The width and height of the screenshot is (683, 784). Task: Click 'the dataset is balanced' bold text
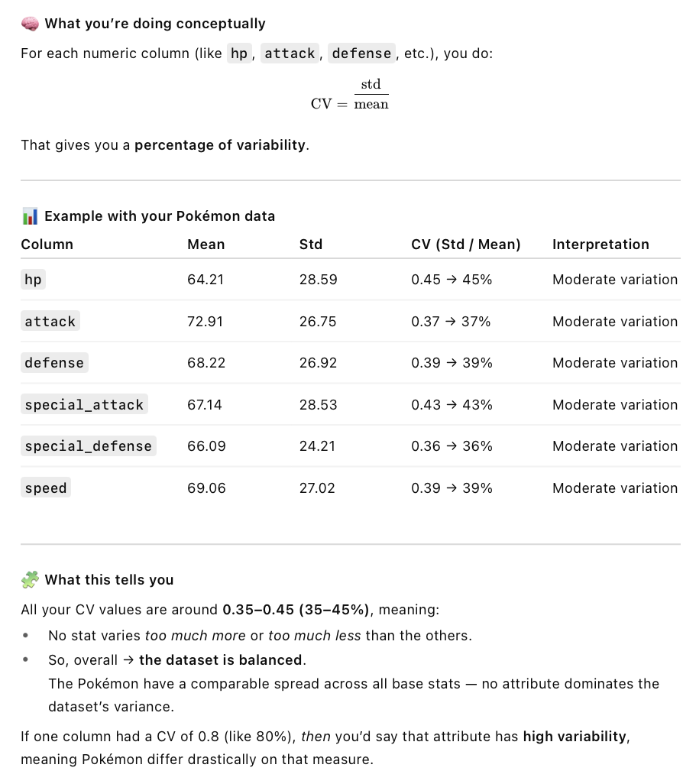click(x=221, y=660)
